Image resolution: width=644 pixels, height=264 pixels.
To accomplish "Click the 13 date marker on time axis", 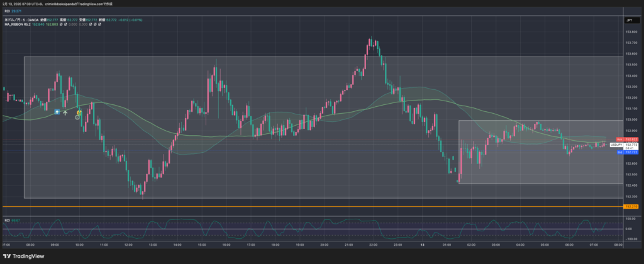I will [x=421, y=245].
